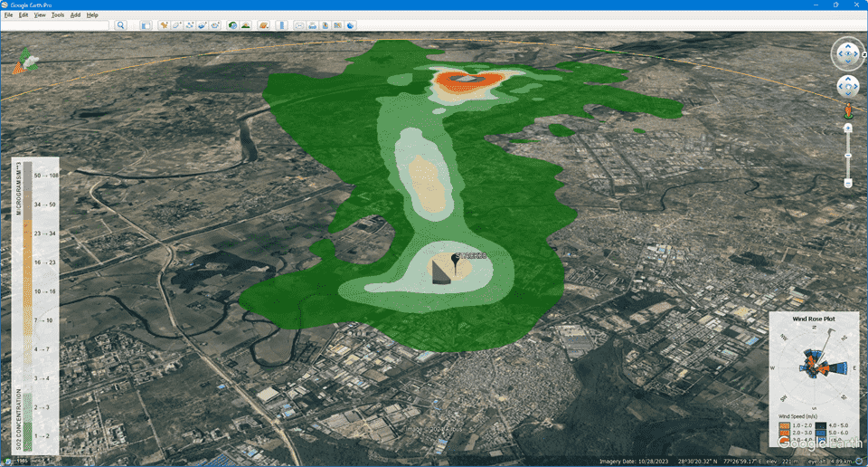Add a path from toolbar
868x467 pixels.
tap(189, 25)
